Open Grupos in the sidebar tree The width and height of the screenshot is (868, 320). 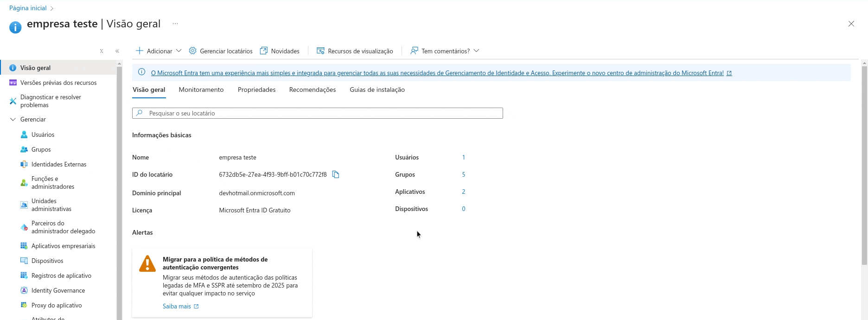(x=41, y=149)
